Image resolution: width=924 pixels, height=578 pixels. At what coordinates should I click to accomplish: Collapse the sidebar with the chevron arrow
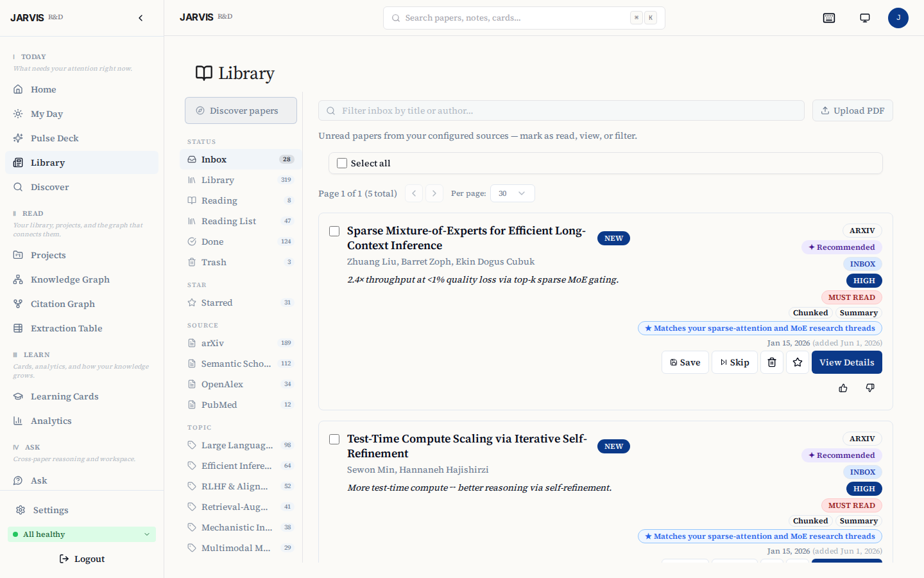point(141,18)
